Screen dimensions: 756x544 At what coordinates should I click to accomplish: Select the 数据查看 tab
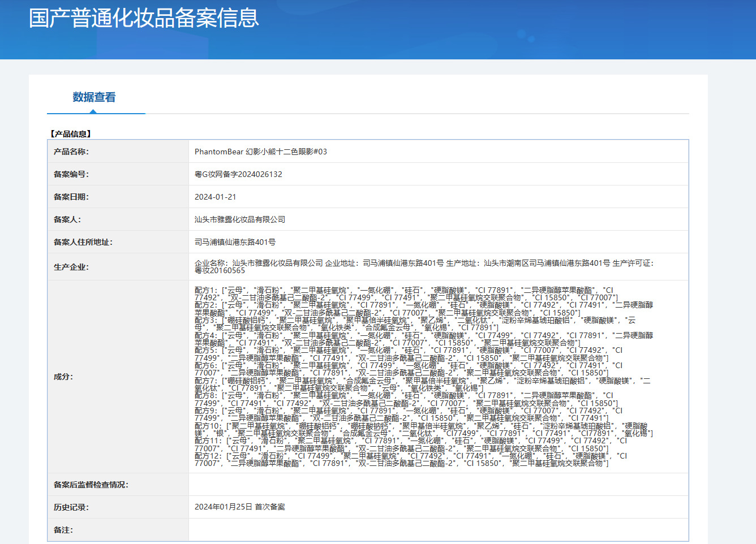pos(94,97)
